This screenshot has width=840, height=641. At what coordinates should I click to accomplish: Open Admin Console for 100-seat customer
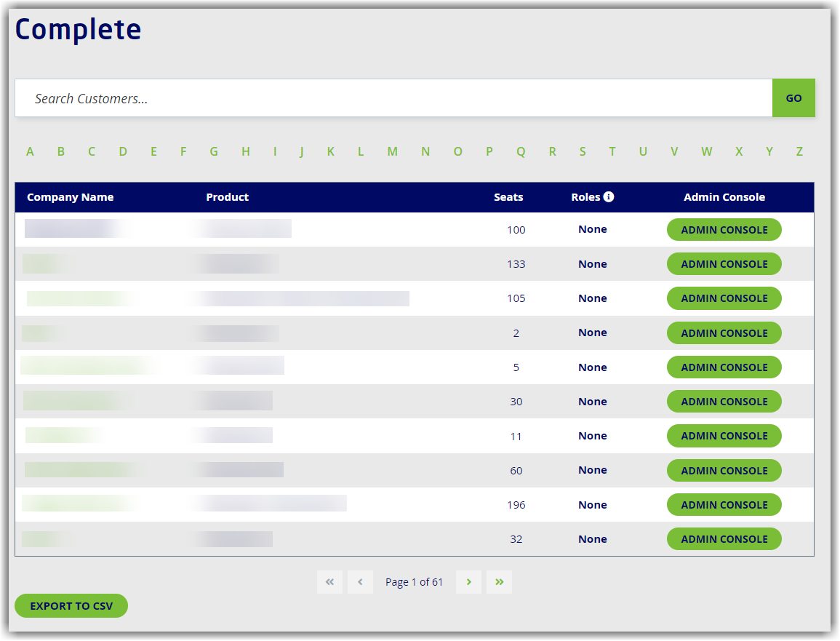coord(724,230)
